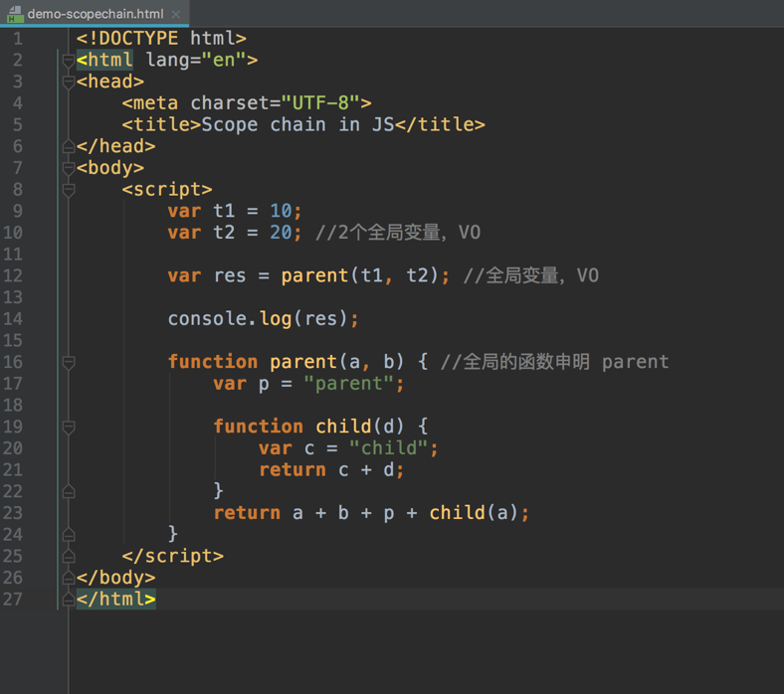Click the opening <body> tag on line 7
This screenshot has width=784, height=694.
tap(110, 168)
